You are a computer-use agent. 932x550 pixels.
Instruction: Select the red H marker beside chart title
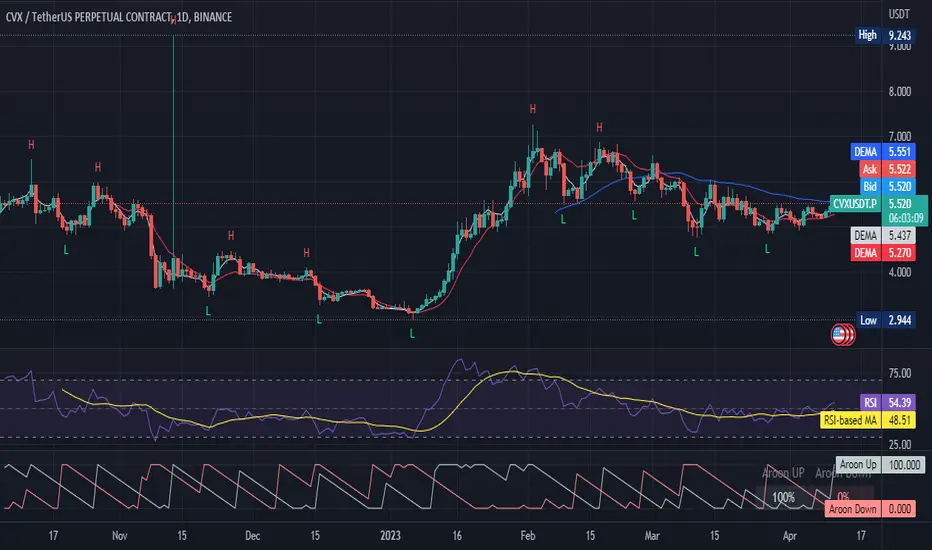[173, 20]
